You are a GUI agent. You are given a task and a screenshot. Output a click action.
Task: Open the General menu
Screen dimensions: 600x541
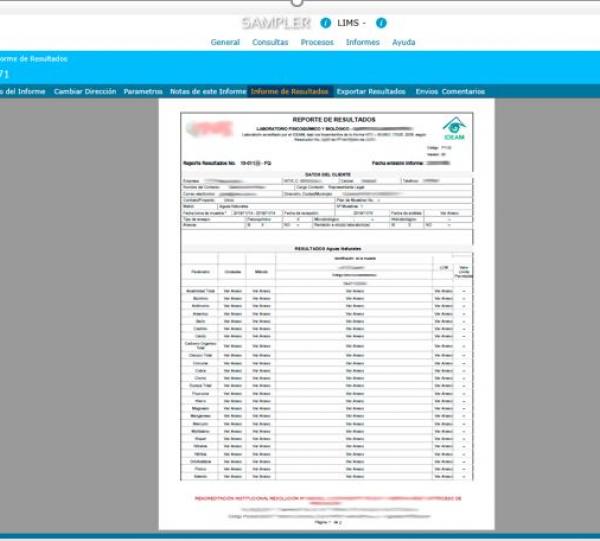225,43
